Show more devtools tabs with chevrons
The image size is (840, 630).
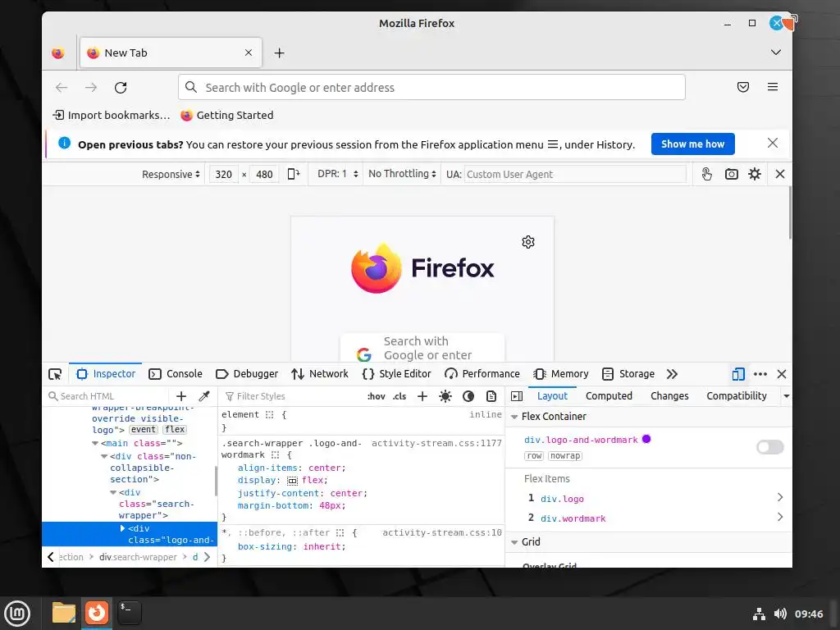(x=673, y=374)
